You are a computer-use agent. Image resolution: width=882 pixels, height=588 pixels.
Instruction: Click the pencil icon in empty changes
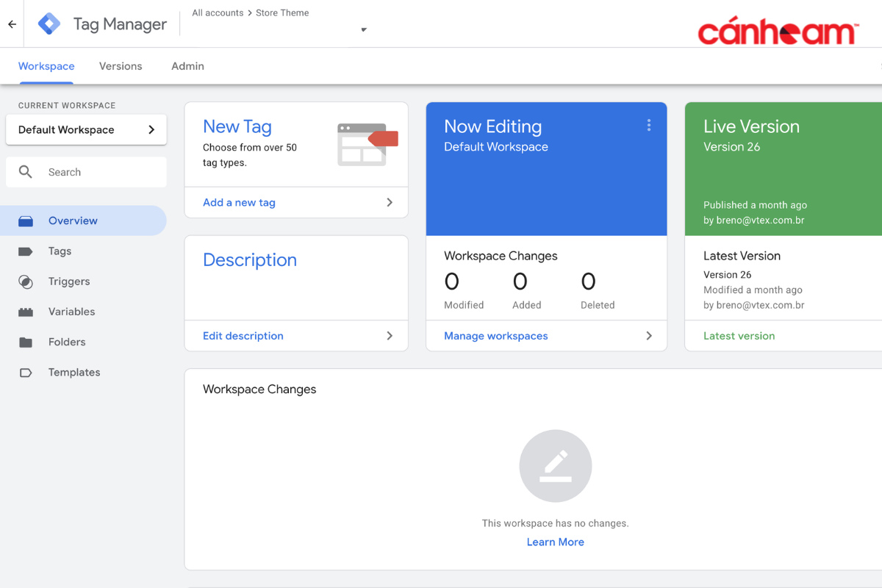click(556, 466)
